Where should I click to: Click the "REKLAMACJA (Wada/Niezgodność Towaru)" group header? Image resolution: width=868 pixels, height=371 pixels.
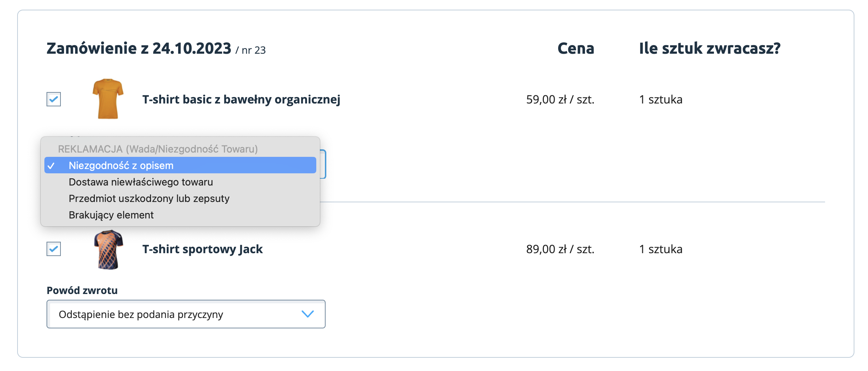pos(158,149)
